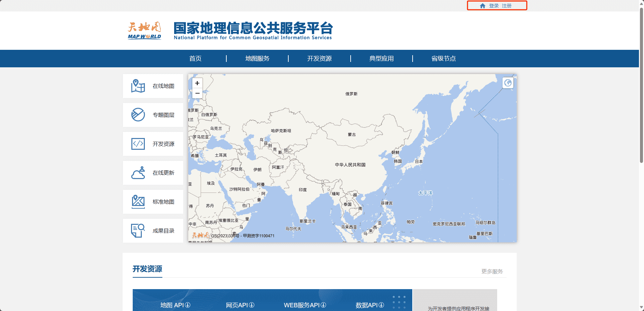Open the 标准地图 sidebar label
Screen dimensions: 644x311
point(163,202)
